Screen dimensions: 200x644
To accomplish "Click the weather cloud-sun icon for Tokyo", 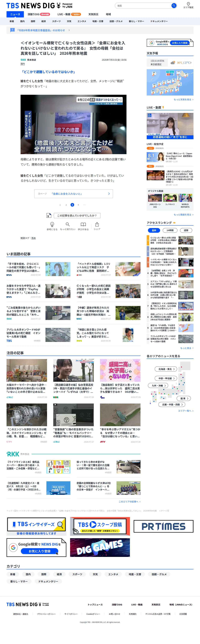I will tap(173, 63).
